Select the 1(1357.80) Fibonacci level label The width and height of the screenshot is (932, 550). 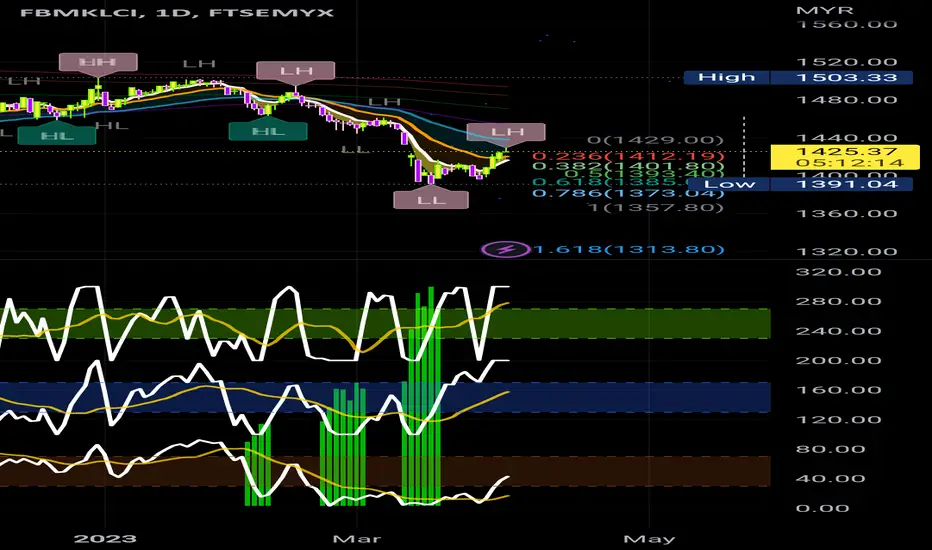coord(656,208)
